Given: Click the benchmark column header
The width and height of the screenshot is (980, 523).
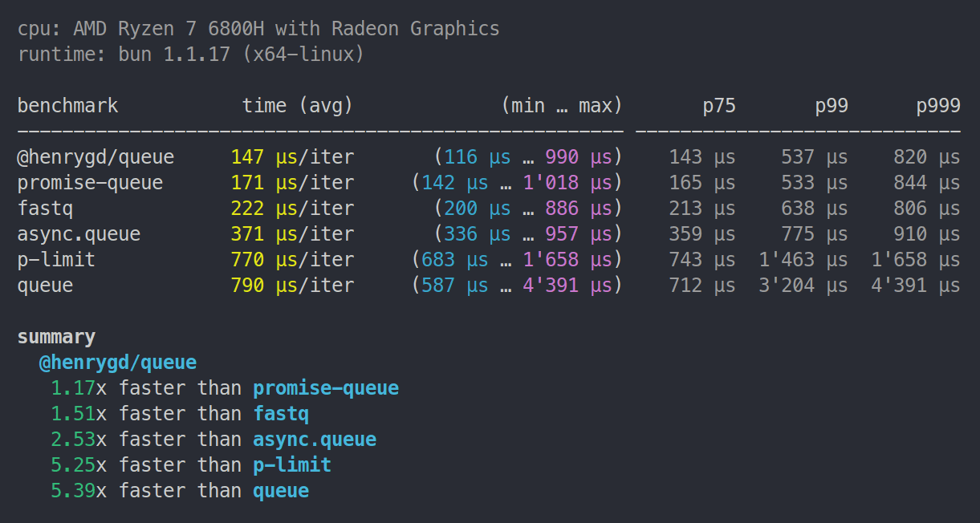Looking at the screenshot, I should tap(67, 105).
